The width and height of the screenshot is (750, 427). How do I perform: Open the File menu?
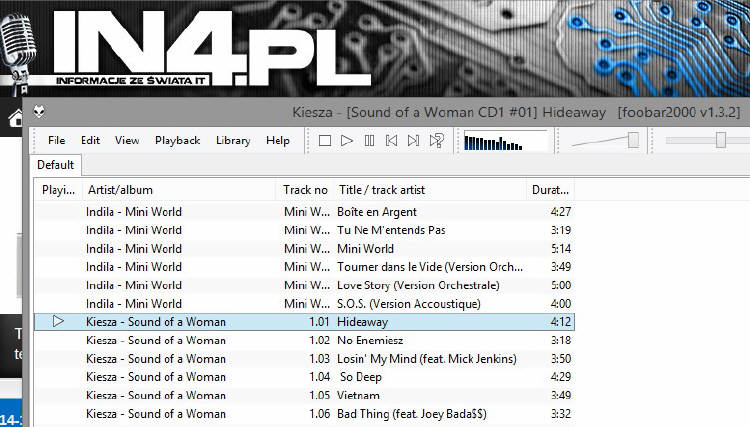56,141
